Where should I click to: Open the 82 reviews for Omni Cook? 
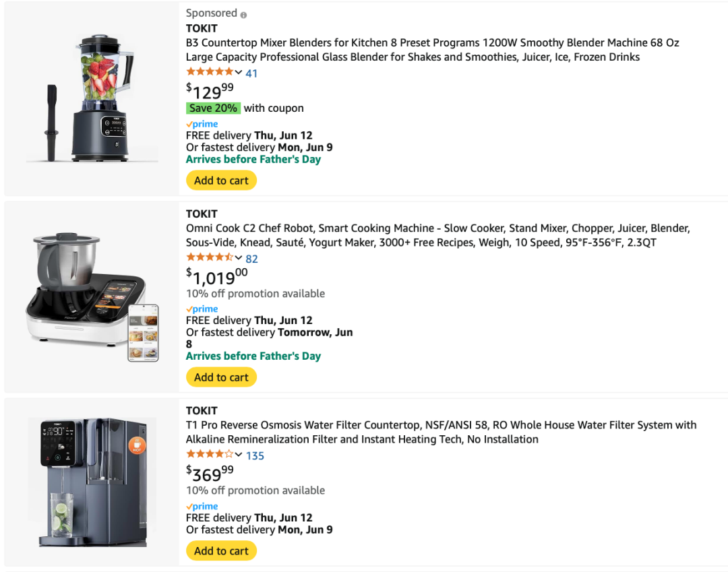coord(251,258)
